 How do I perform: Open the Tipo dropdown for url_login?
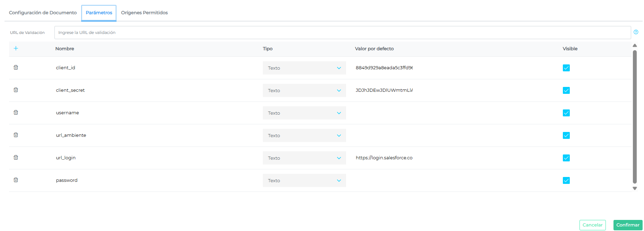304,158
